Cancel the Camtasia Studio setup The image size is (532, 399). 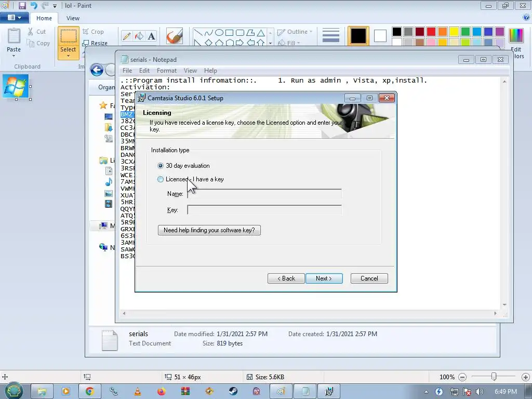point(369,278)
